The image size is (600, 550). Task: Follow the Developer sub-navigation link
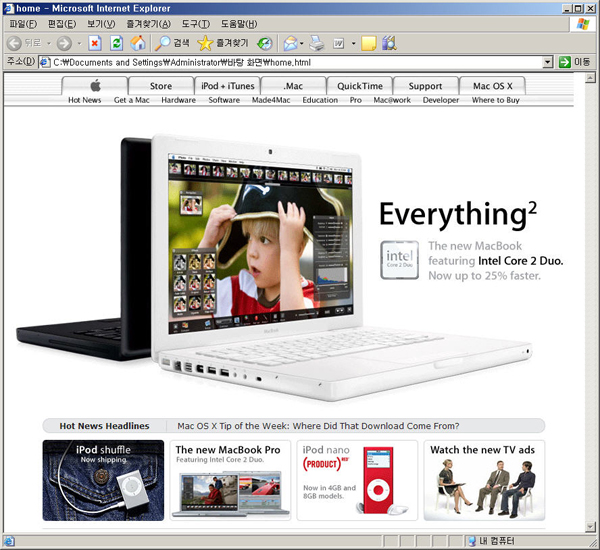pos(440,100)
